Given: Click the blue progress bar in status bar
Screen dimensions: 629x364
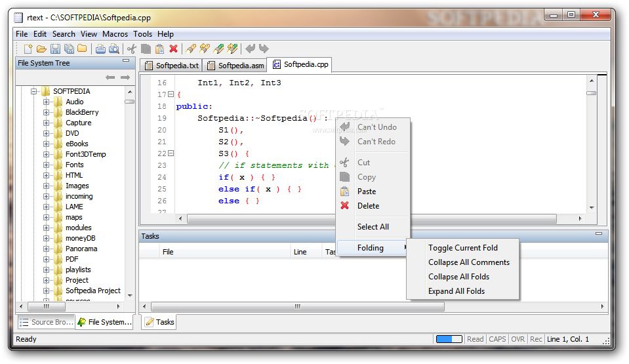Looking at the screenshot, I should click(449, 339).
